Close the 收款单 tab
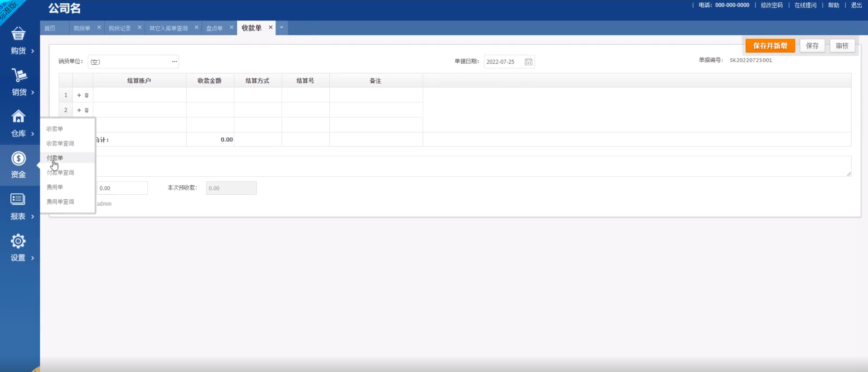This screenshot has width=868, height=372. pyautogui.click(x=270, y=28)
